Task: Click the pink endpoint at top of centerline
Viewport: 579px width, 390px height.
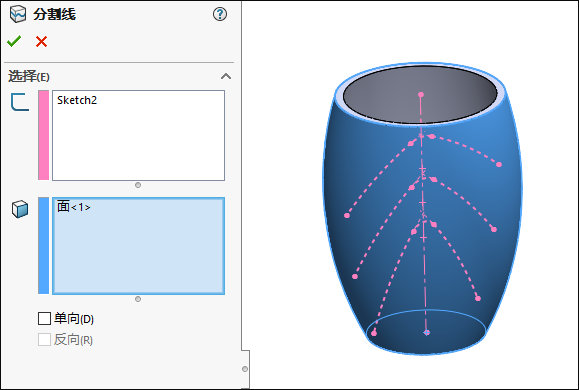Action: tap(421, 95)
